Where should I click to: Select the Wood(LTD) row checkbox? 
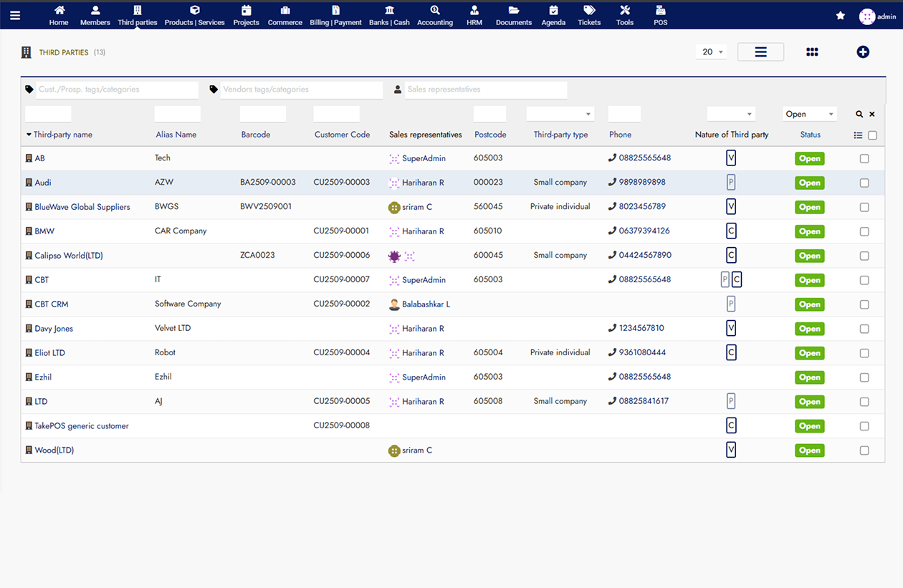click(864, 451)
